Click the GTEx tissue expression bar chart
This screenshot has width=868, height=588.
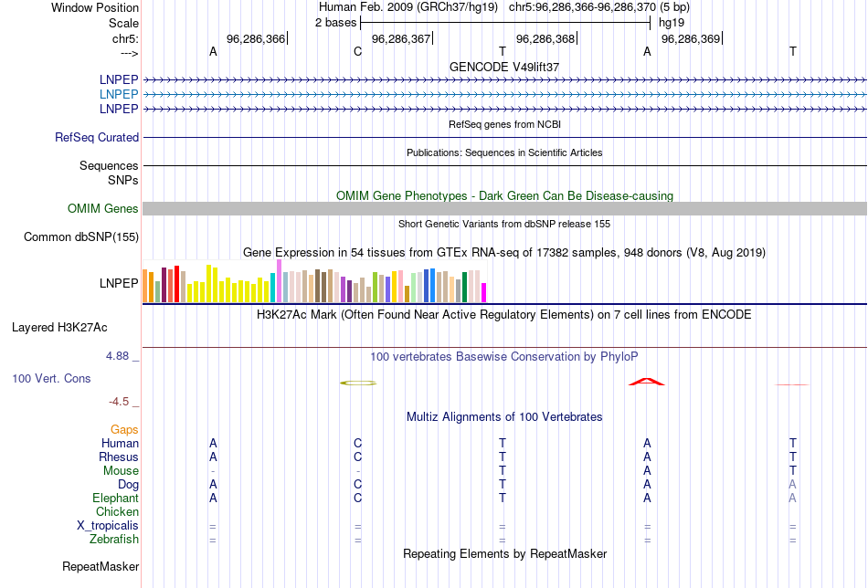[x=314, y=281]
